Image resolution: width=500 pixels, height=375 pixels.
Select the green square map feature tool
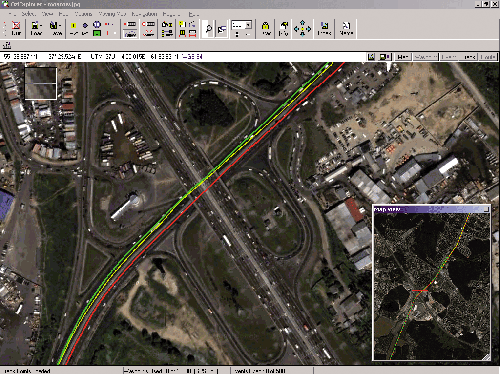point(97,33)
